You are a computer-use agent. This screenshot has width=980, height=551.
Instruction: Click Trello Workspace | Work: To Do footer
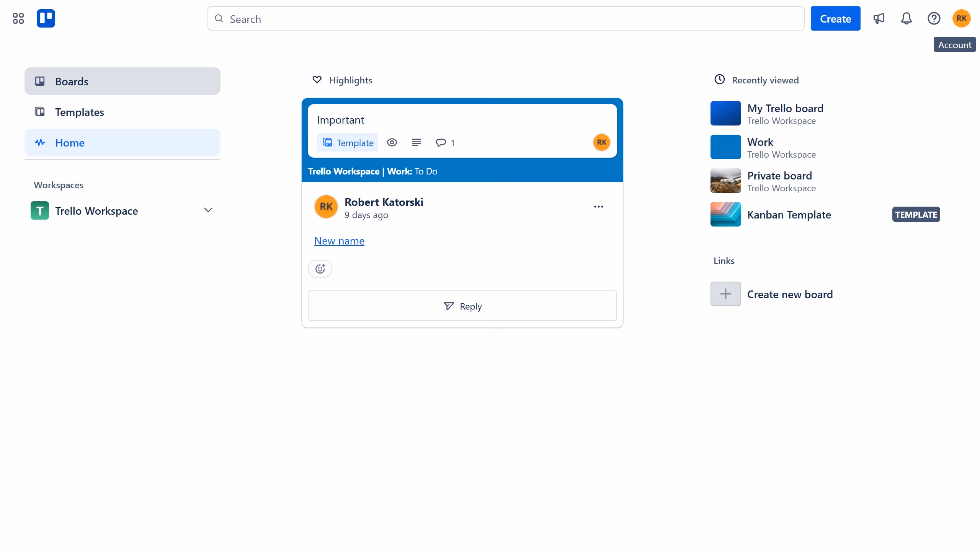(372, 171)
